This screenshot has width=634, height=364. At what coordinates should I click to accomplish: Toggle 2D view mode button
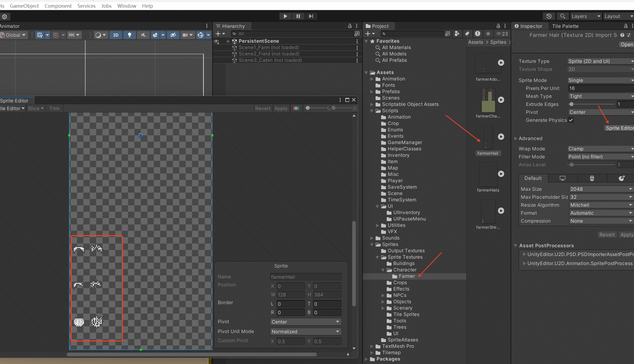point(116,35)
